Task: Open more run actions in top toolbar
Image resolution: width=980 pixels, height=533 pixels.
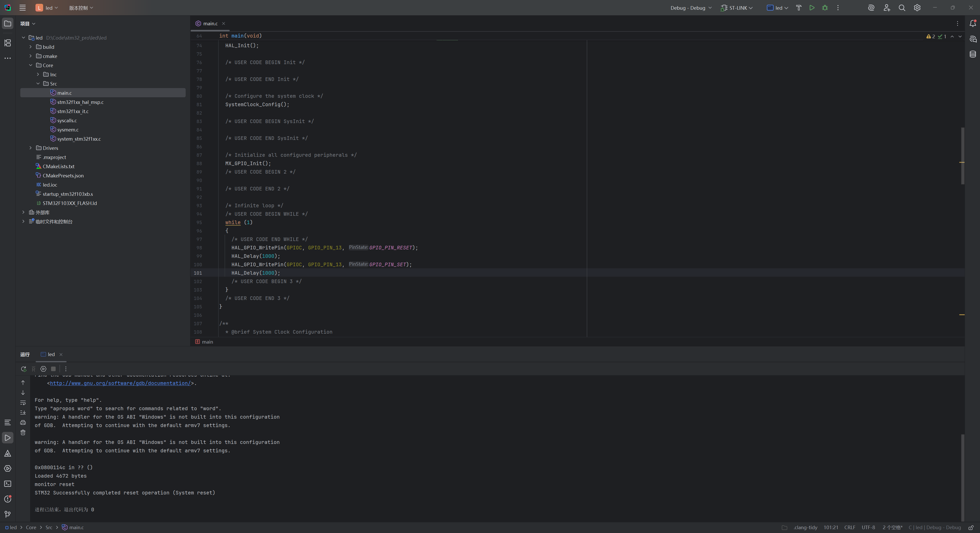Action: (838, 8)
